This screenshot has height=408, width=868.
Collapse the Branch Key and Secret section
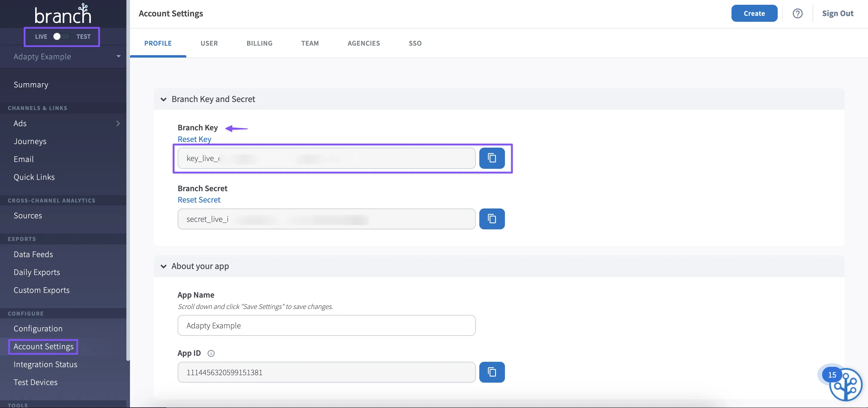click(x=164, y=99)
